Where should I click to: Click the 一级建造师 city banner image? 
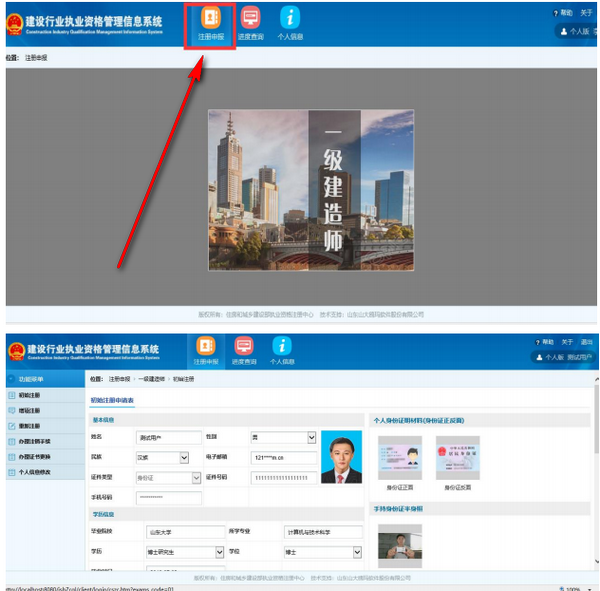[x=310, y=189]
